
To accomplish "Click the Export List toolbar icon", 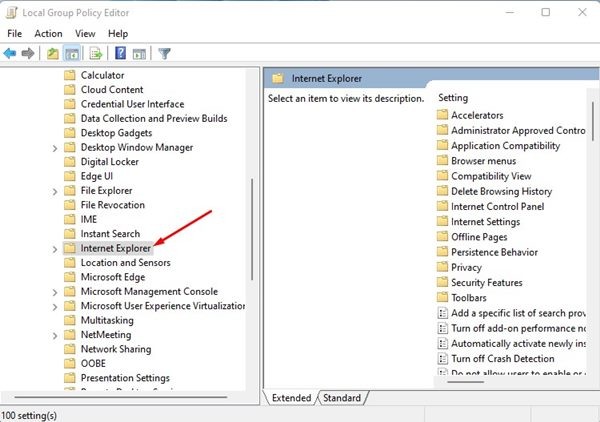I will (x=96, y=54).
